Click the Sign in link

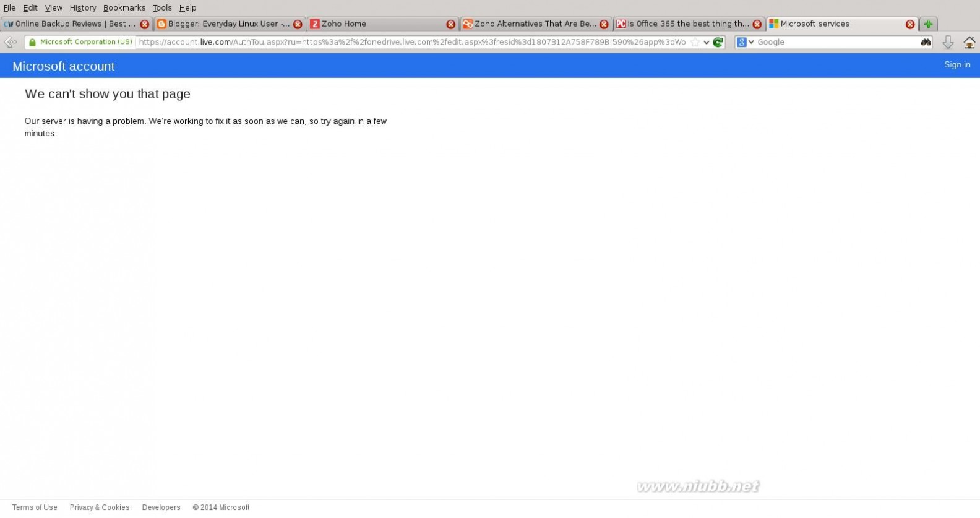957,64
